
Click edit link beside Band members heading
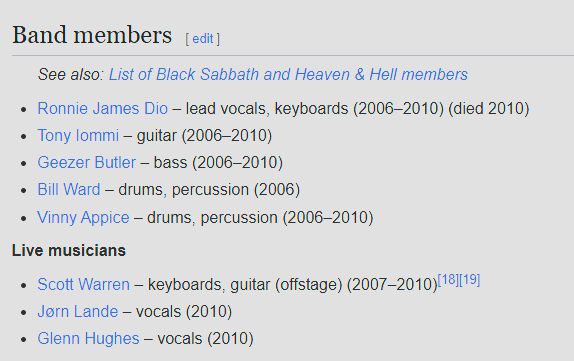click(203, 39)
